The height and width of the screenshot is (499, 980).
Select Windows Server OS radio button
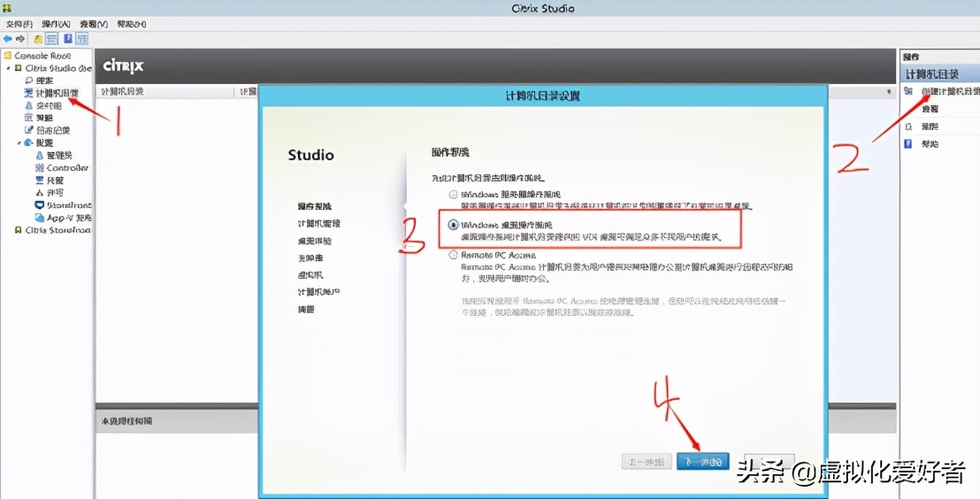pyautogui.click(x=453, y=195)
